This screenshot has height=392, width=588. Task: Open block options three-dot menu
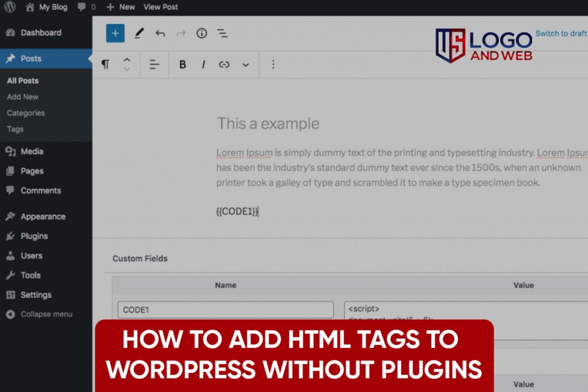tap(273, 64)
